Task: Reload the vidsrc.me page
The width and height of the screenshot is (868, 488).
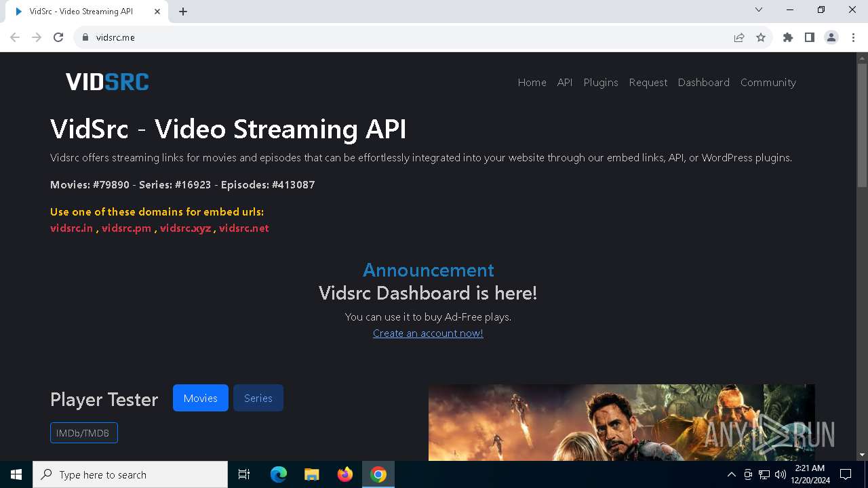Action: 58,37
